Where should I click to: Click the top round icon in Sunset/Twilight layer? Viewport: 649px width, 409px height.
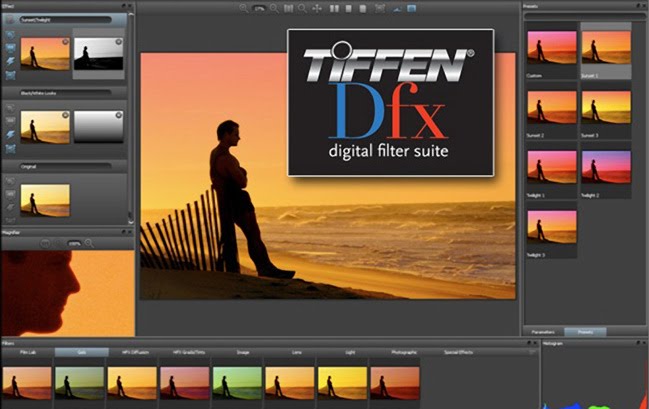click(10, 35)
